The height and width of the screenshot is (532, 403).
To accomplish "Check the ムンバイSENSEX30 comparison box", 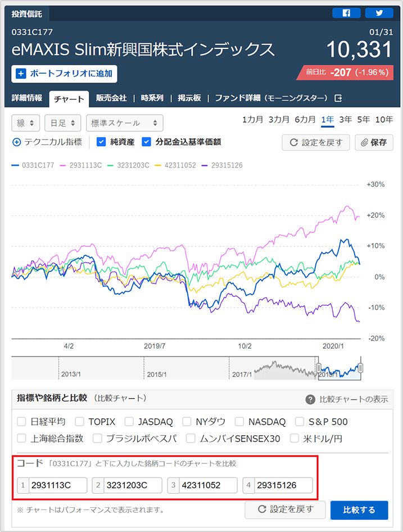I will click(191, 438).
